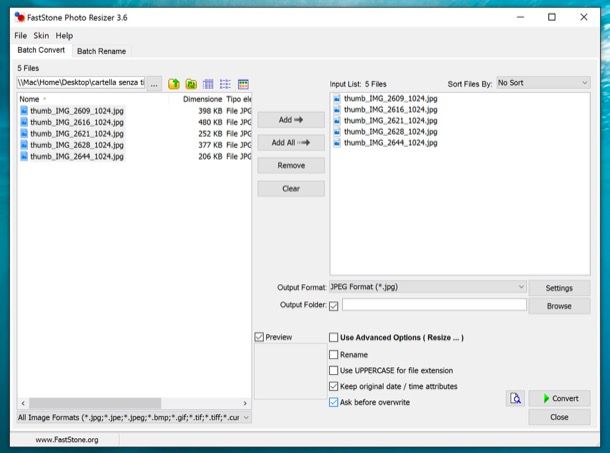This screenshot has height=453, width=610.
Task: Click www.FastStone.org in status bar
Action: pyautogui.click(x=67, y=440)
